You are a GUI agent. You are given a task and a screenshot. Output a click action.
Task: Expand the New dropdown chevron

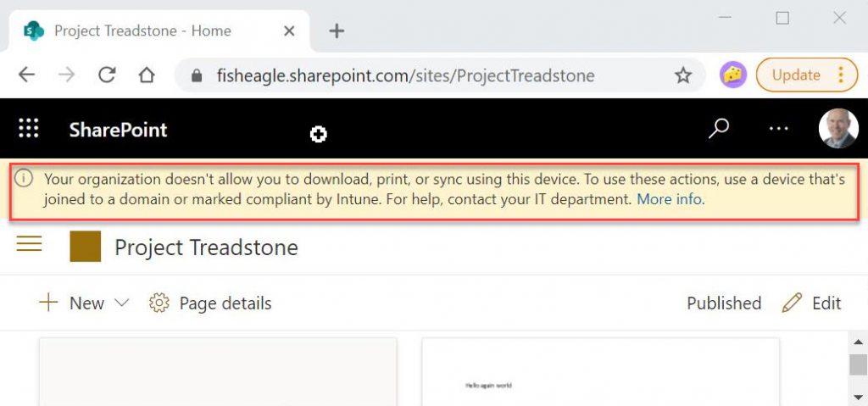[x=121, y=303]
